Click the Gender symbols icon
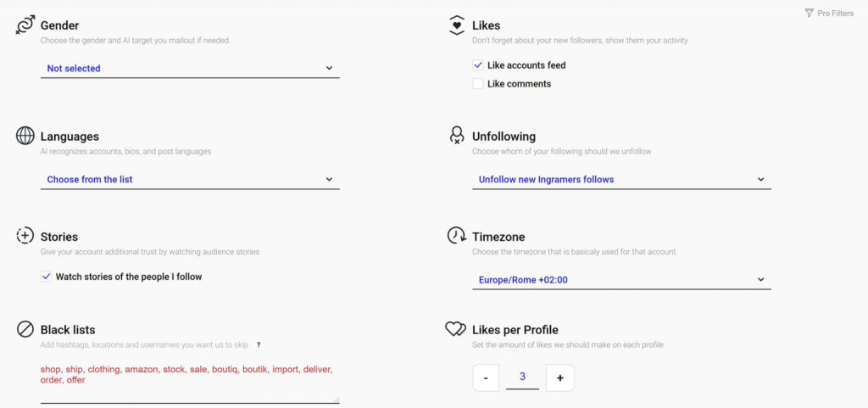The height and width of the screenshot is (408, 868). (x=25, y=25)
